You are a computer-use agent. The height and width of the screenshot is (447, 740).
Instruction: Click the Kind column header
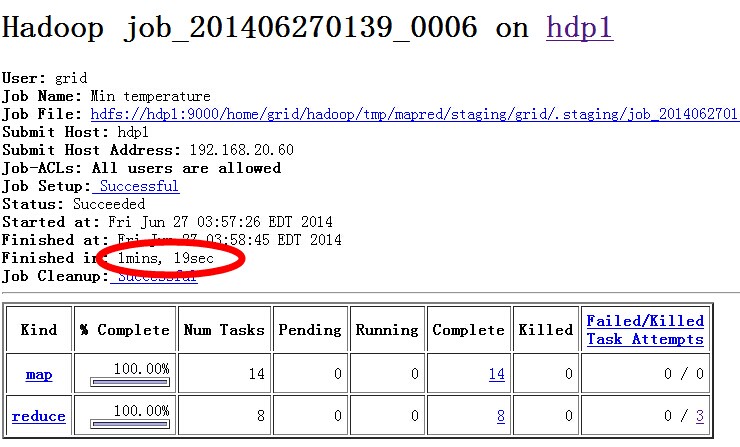pyautogui.click(x=39, y=330)
